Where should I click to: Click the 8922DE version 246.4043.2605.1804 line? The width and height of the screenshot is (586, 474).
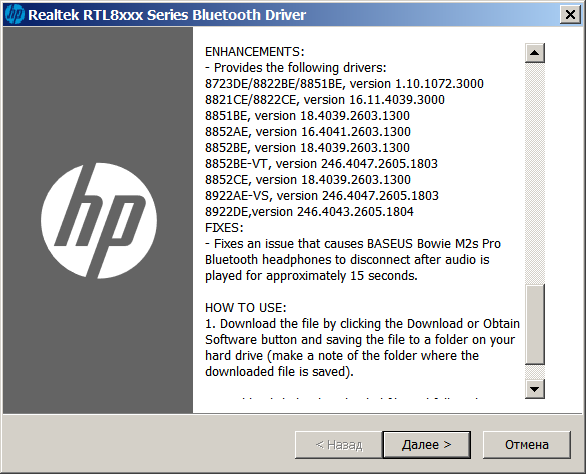309,212
